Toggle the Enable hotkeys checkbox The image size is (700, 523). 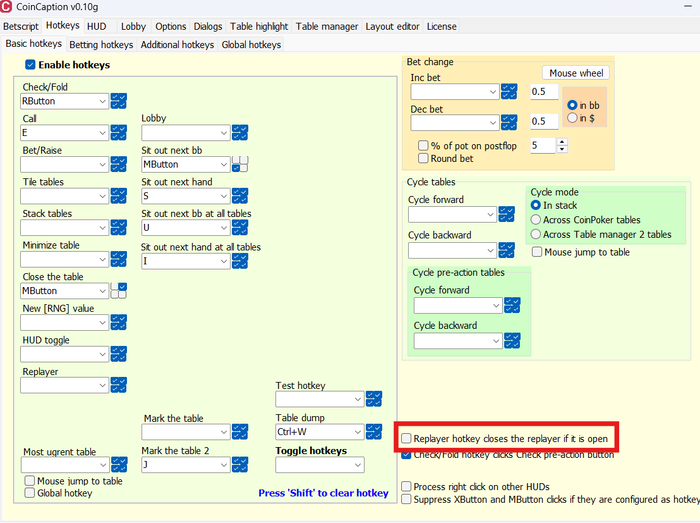click(x=31, y=65)
